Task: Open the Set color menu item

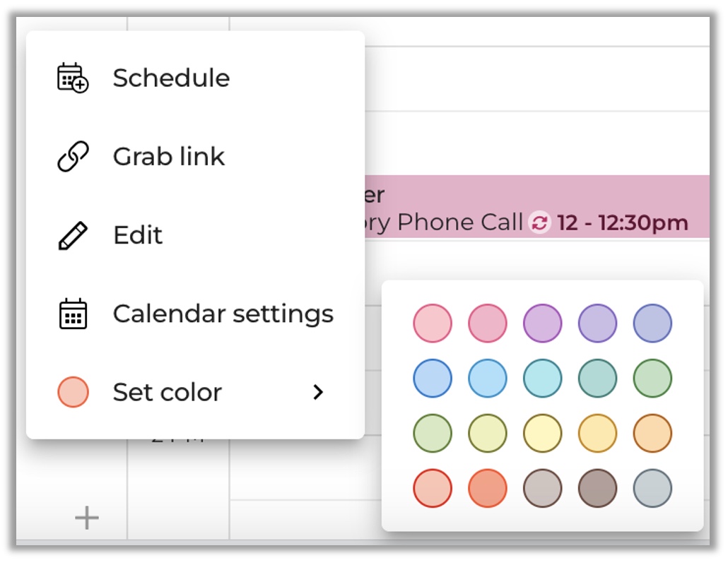Action: (x=168, y=392)
